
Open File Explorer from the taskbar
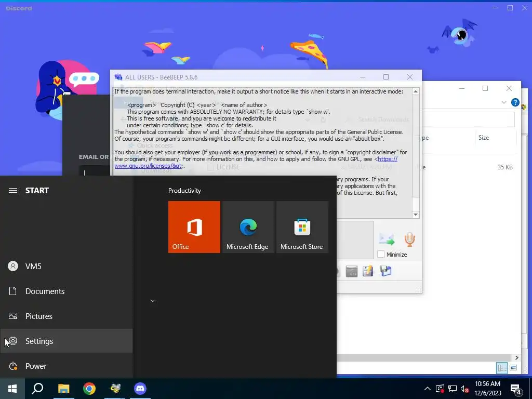tap(63, 389)
